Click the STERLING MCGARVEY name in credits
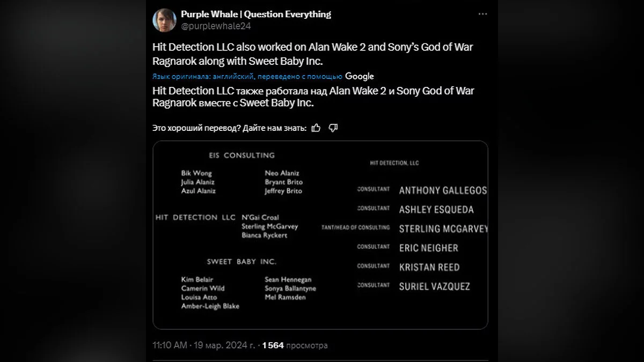The image size is (644, 362). tap(443, 229)
